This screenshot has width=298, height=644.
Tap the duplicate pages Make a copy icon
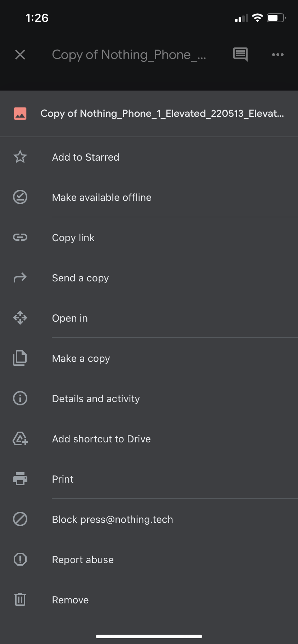coord(20,358)
